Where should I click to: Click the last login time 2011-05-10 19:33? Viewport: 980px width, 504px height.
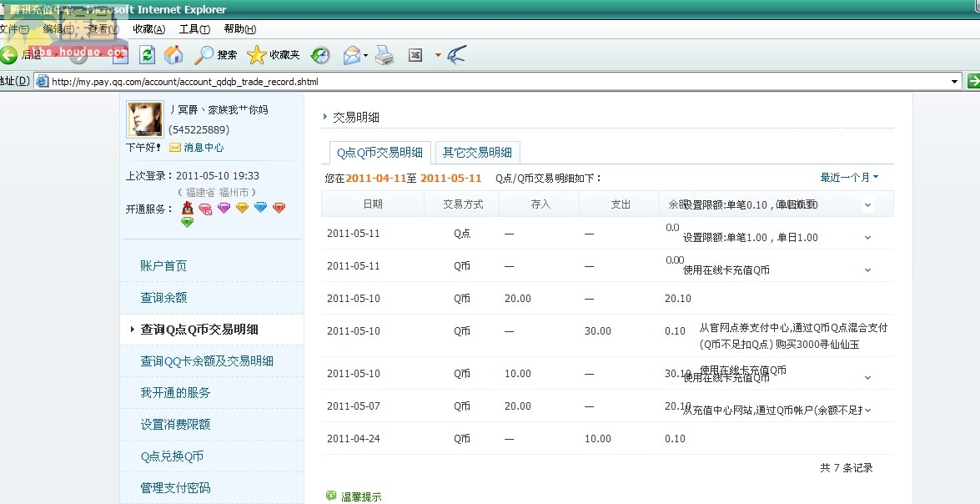point(218,176)
